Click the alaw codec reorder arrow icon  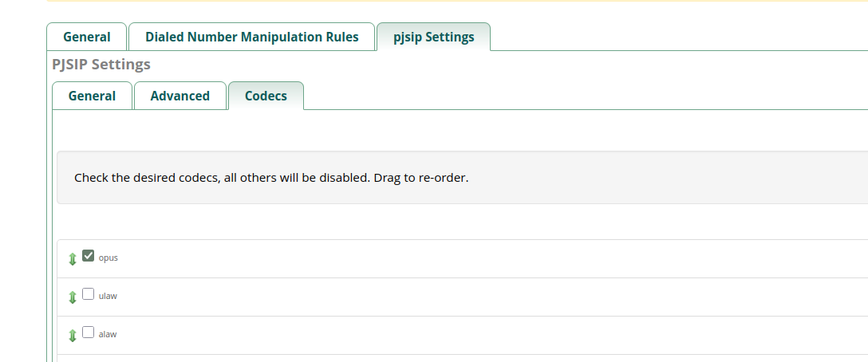[x=73, y=335]
